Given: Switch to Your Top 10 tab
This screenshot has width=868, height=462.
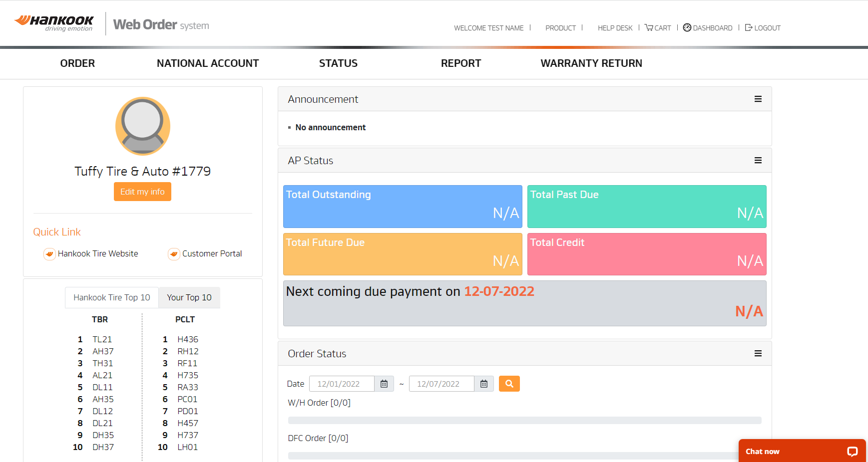Looking at the screenshot, I should [x=189, y=297].
